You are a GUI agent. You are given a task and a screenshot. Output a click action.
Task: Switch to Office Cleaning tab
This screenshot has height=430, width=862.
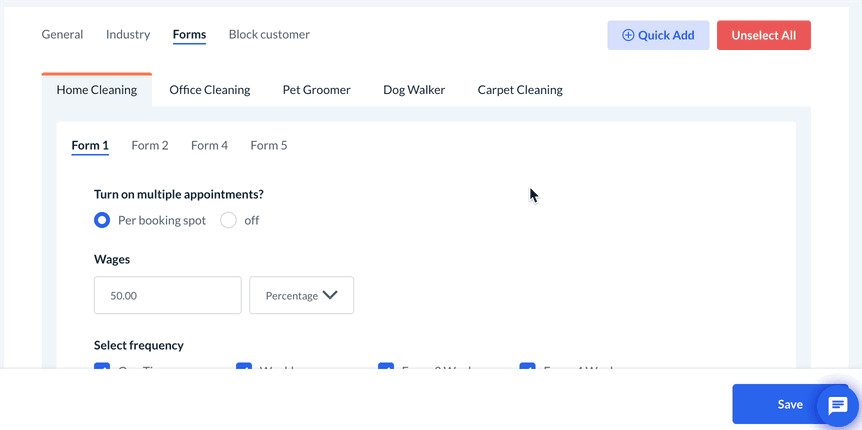[210, 90]
